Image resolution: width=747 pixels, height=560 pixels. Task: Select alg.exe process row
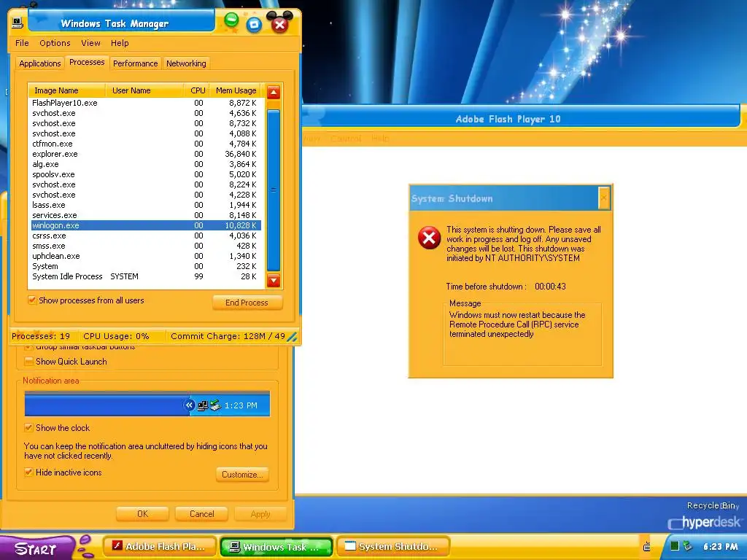point(145,164)
